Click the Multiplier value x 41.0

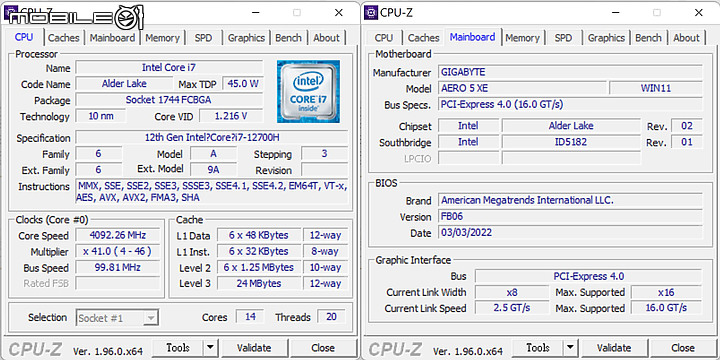[118, 251]
